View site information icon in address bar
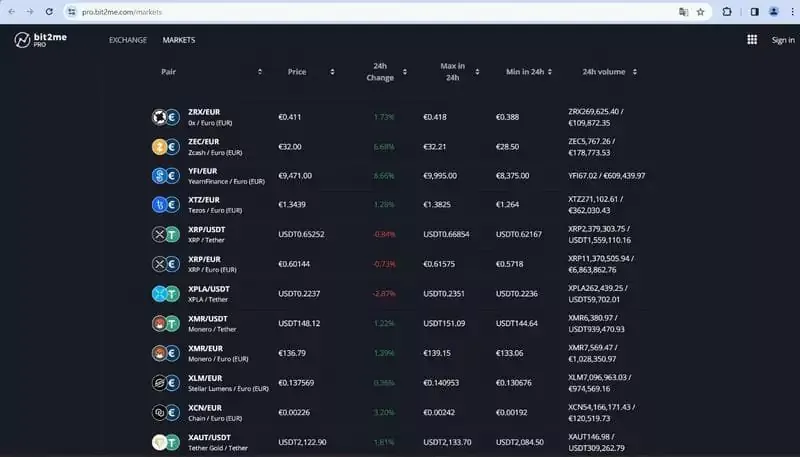 tap(72, 12)
